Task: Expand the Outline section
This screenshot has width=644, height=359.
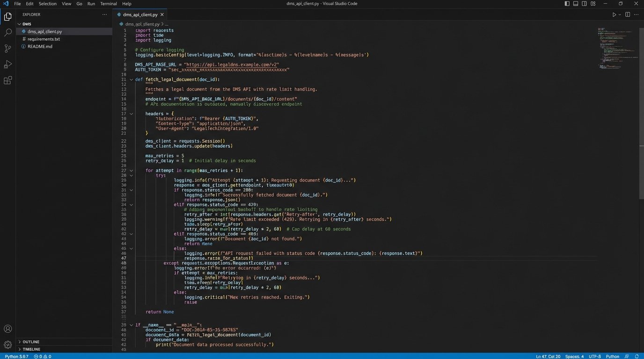Action: click(x=31, y=342)
